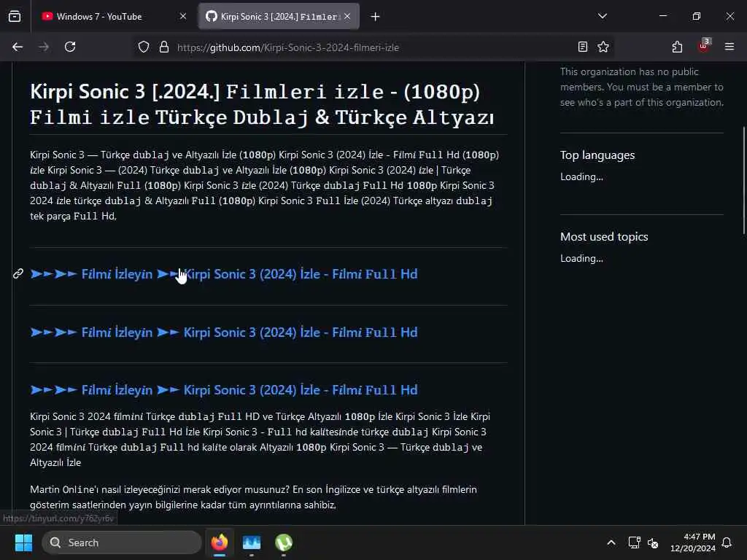Restore down the Firefox window
The image size is (747, 560).
pyautogui.click(x=697, y=16)
